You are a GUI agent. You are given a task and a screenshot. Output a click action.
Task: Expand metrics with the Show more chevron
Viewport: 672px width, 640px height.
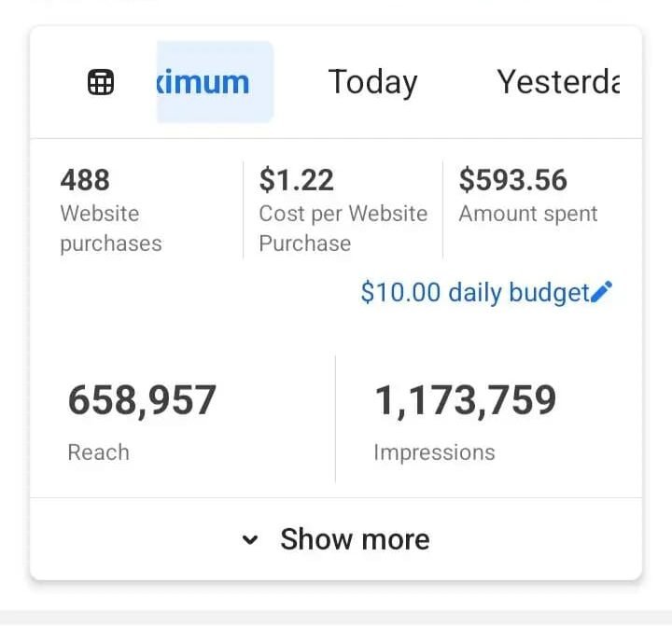pyautogui.click(x=249, y=539)
